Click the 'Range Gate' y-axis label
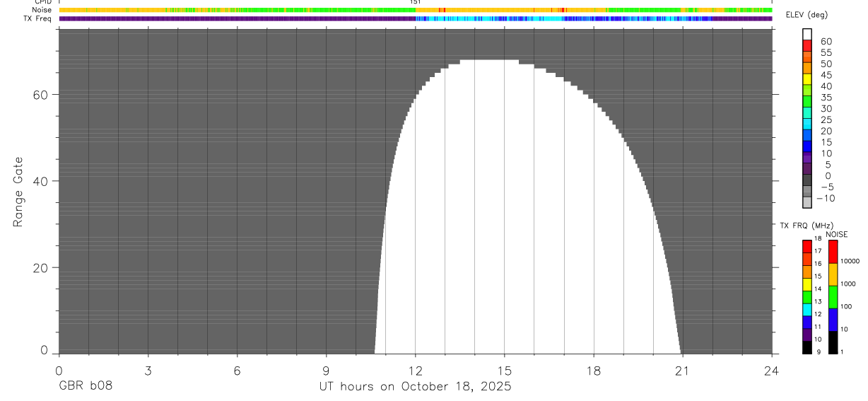This screenshot has height=401, width=868. pos(19,192)
